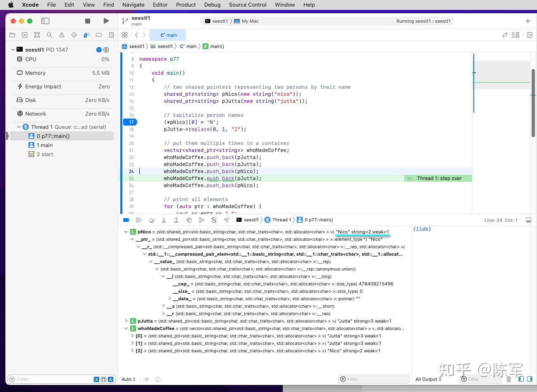Screen dimensions: 537x392
Task: Open the Report navigator list icon
Action: point(111,35)
